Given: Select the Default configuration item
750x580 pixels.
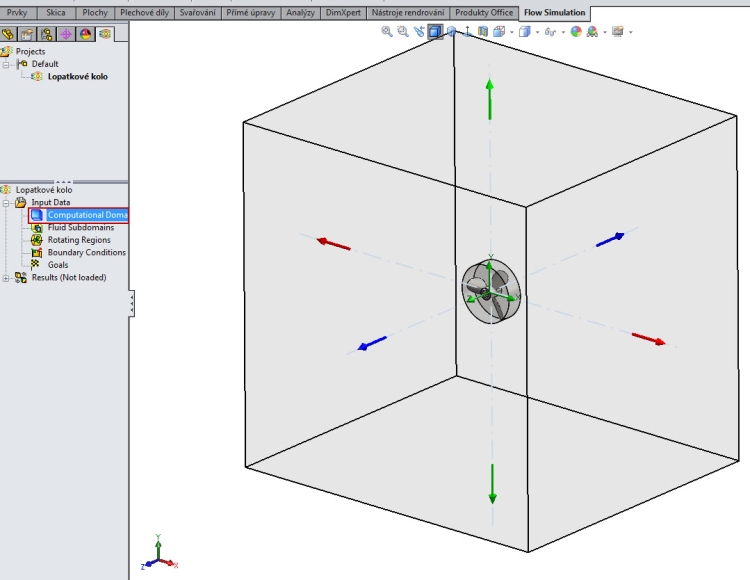Looking at the screenshot, I should [x=45, y=64].
